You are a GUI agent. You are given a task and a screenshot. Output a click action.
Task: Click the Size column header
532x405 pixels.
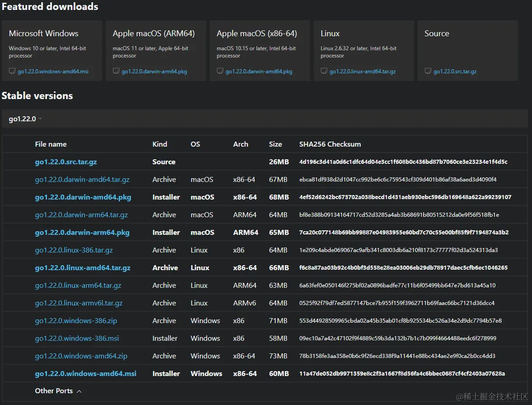(276, 144)
